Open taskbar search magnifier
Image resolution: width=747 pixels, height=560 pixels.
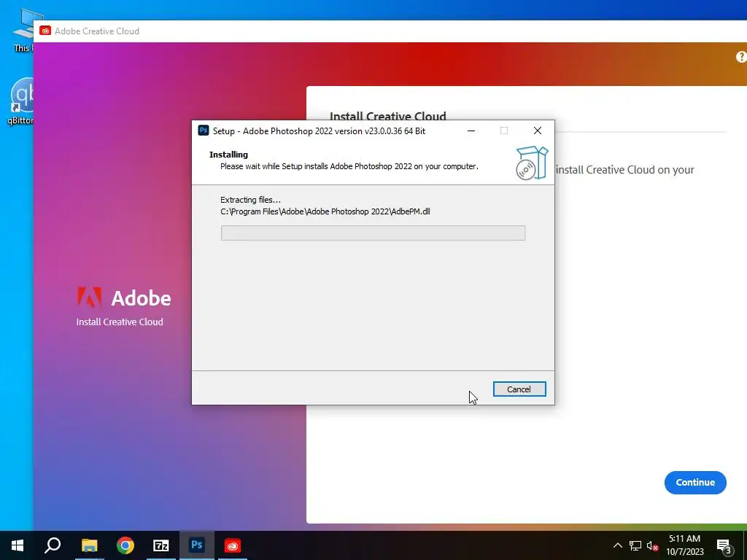click(x=53, y=545)
